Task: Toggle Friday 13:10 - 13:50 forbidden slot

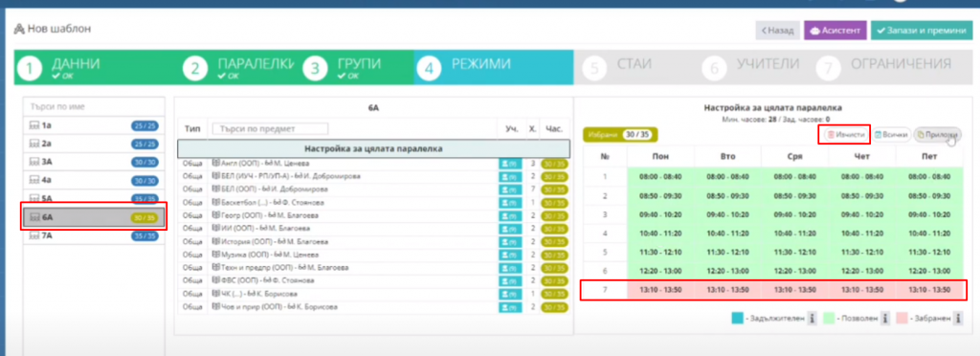Action: point(928,290)
